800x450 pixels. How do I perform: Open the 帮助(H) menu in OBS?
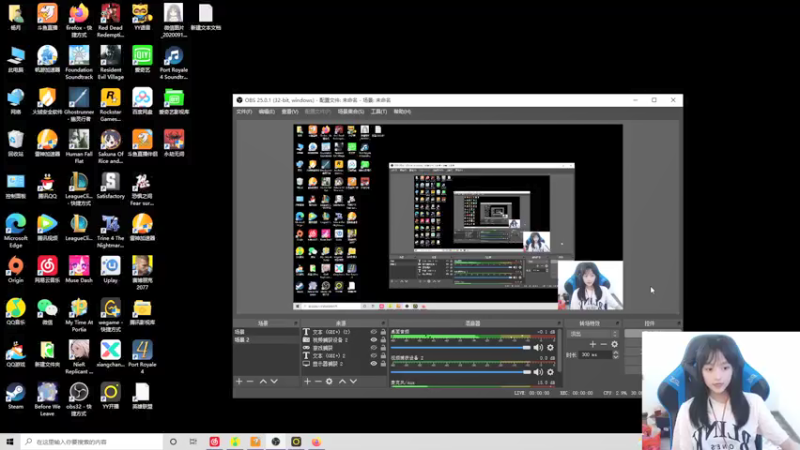click(x=402, y=111)
